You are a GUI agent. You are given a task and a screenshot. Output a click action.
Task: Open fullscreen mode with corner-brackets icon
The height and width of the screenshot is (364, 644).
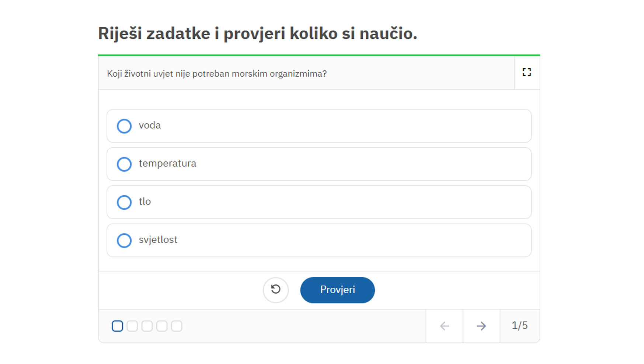click(x=526, y=72)
